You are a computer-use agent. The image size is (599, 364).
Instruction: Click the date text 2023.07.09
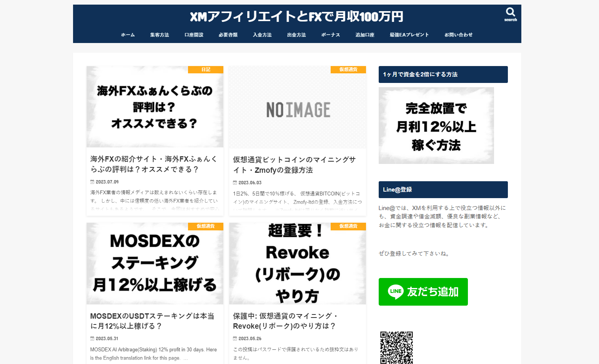point(107,182)
